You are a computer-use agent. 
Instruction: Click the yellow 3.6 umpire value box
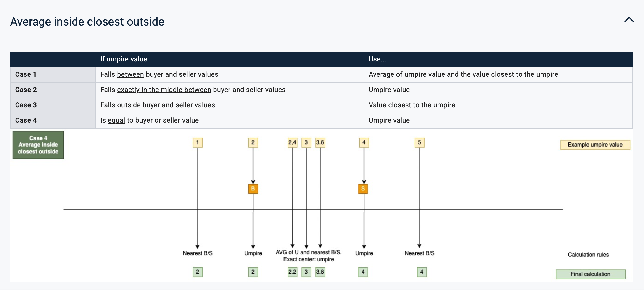320,142
